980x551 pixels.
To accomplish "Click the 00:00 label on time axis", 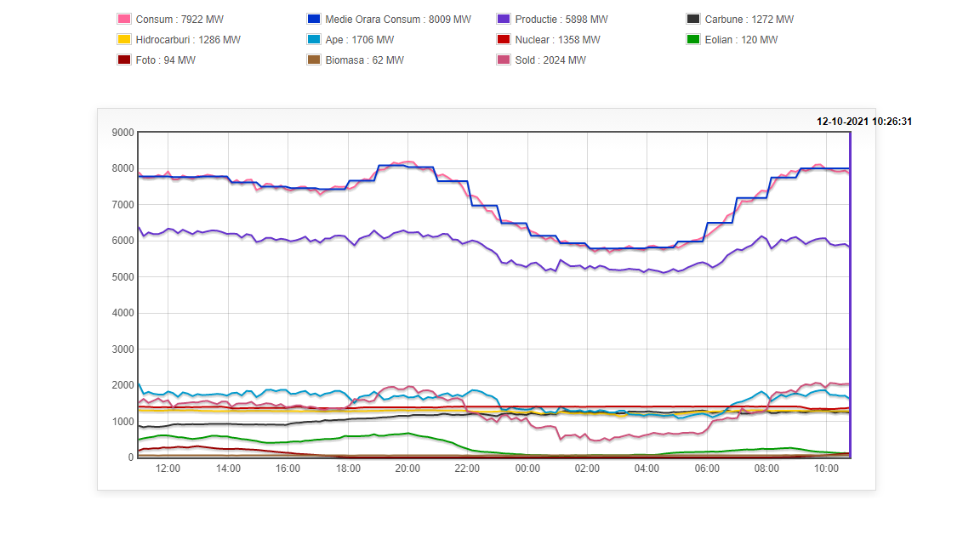I will coord(527,469).
